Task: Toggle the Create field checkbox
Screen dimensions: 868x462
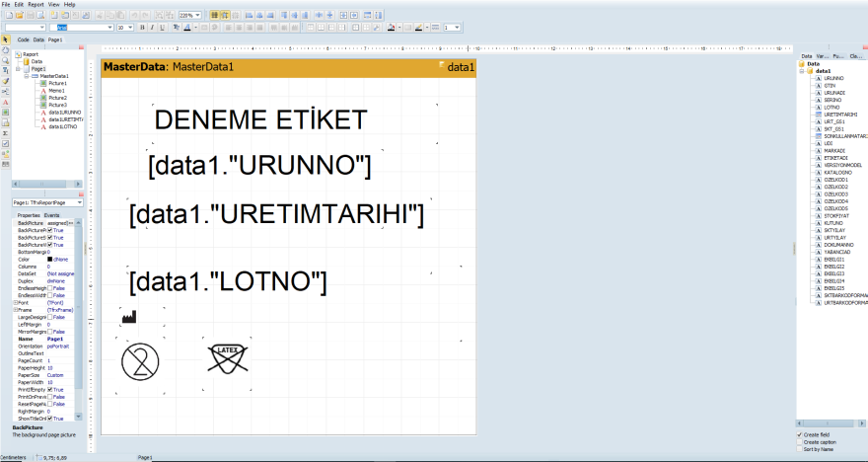Action: click(x=800, y=434)
